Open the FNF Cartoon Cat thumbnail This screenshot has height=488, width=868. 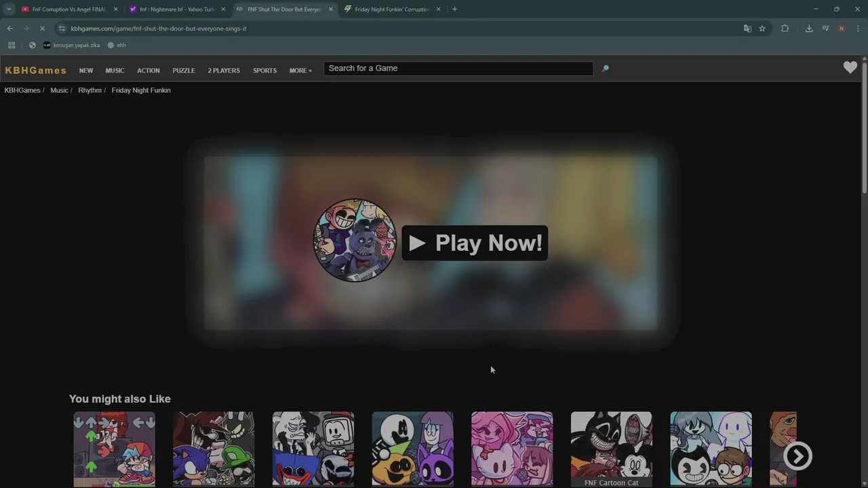pos(611,449)
